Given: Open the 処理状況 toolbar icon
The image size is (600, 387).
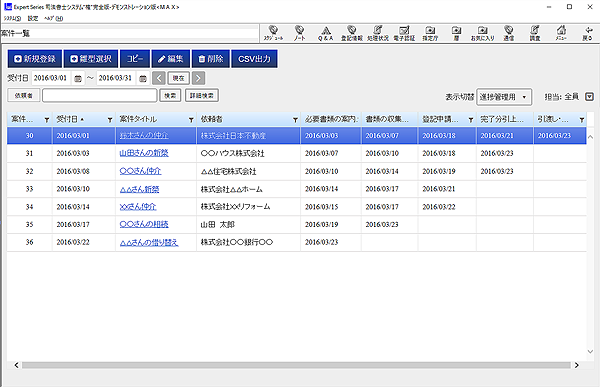Looking at the screenshot, I should 378,33.
